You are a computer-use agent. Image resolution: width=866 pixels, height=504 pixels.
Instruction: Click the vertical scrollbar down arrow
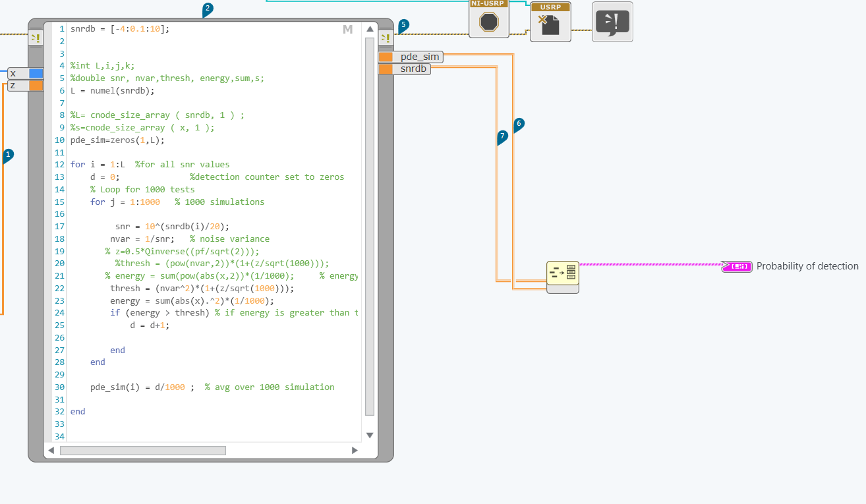coord(370,435)
